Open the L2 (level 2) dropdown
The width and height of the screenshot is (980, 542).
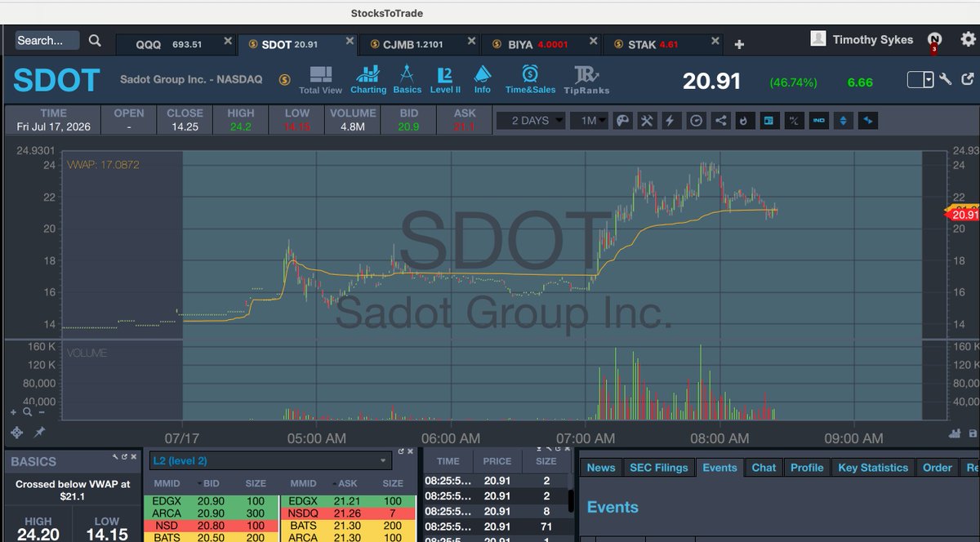coord(269,461)
